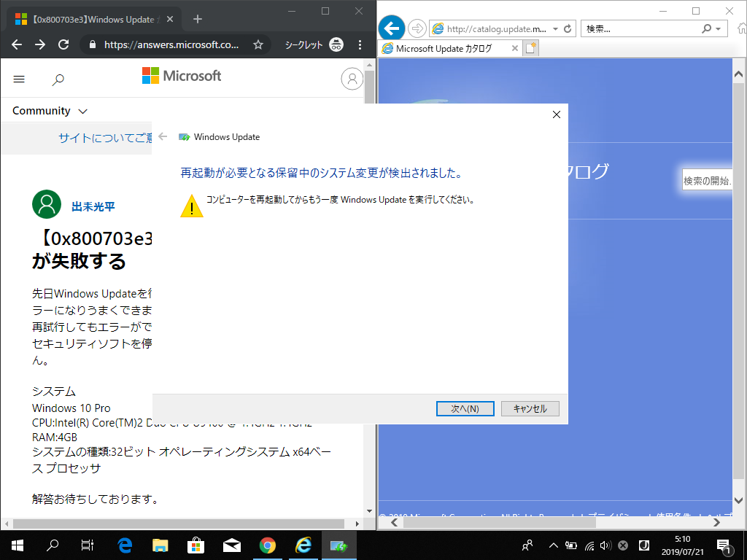Open the People icon in system tray

[527, 545]
